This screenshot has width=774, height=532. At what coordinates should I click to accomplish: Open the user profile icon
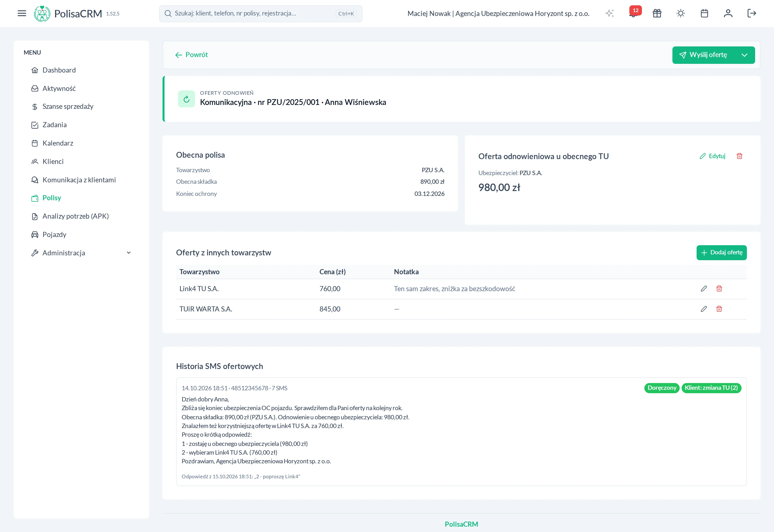coord(728,13)
